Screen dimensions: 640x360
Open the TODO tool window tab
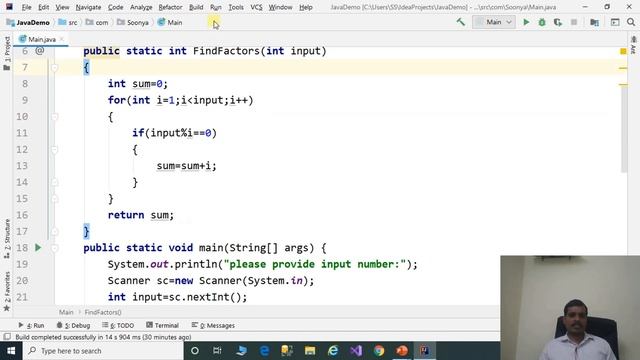118,325
